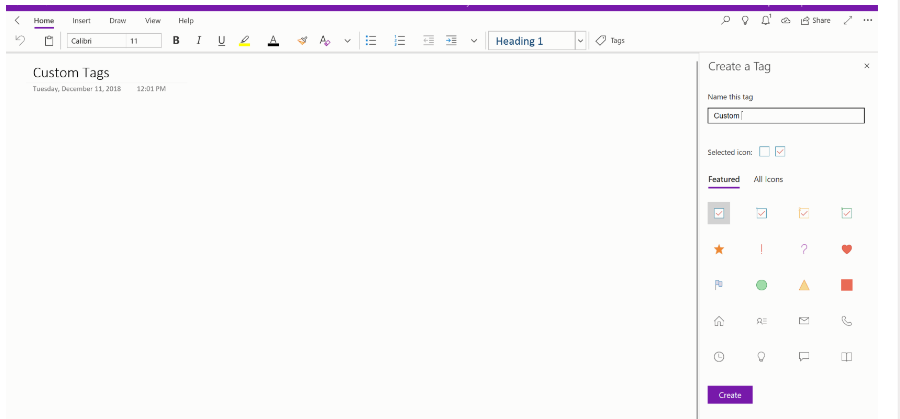Click the Share button
The width and height of the screenshot is (900, 419).
[816, 20]
